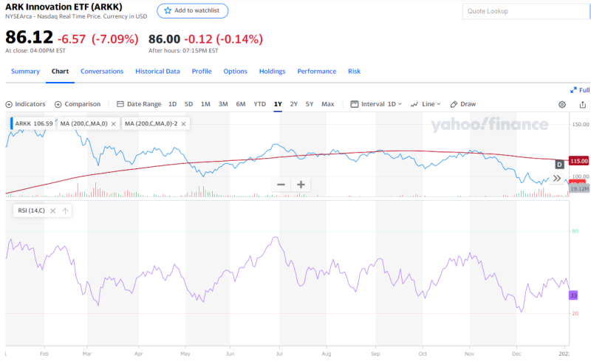Set range to 1D

tap(172, 104)
